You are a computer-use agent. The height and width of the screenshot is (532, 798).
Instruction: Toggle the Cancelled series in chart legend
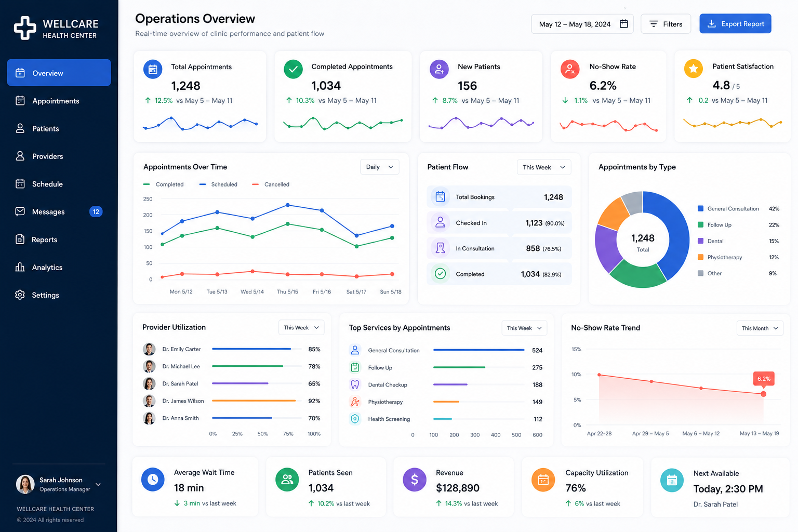coord(271,184)
